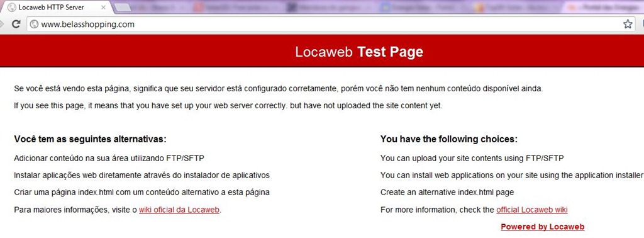
Task: Select the Locaweb HTTP Server tab
Action: point(57,8)
